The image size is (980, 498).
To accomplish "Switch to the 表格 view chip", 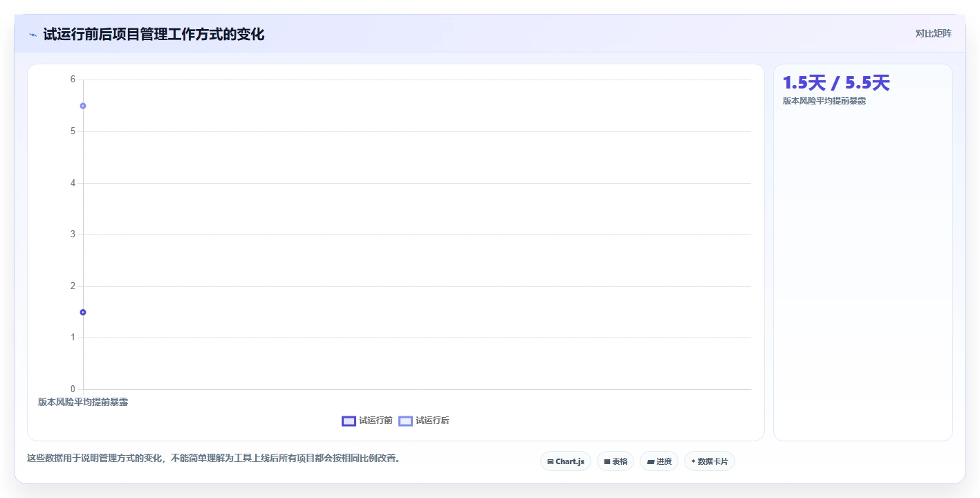I will pos(616,461).
